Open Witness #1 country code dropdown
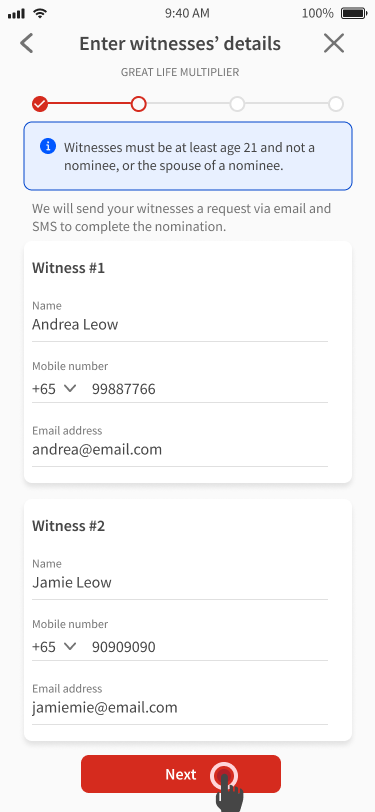375x812 pixels. (54, 388)
